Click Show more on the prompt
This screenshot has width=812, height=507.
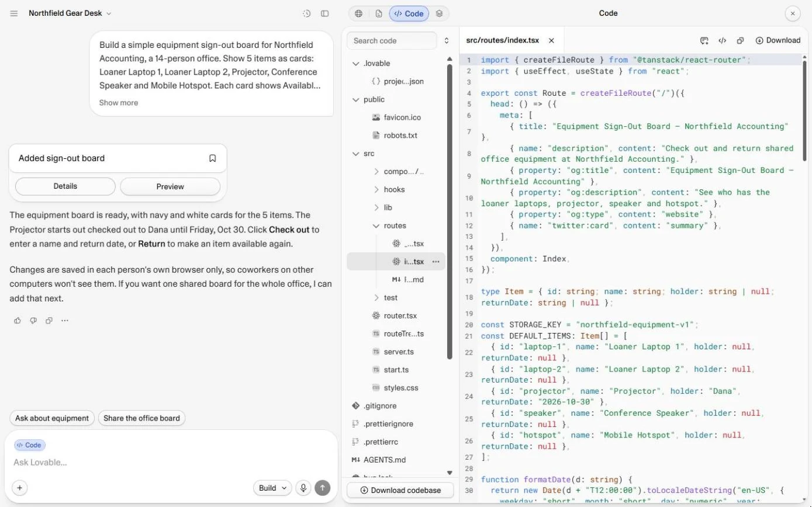coord(119,103)
